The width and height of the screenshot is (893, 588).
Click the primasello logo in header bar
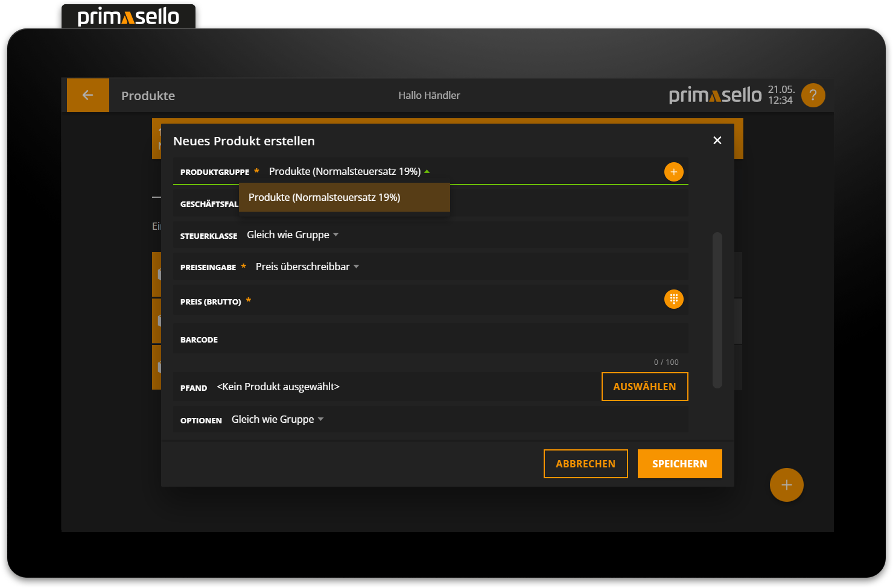715,95
